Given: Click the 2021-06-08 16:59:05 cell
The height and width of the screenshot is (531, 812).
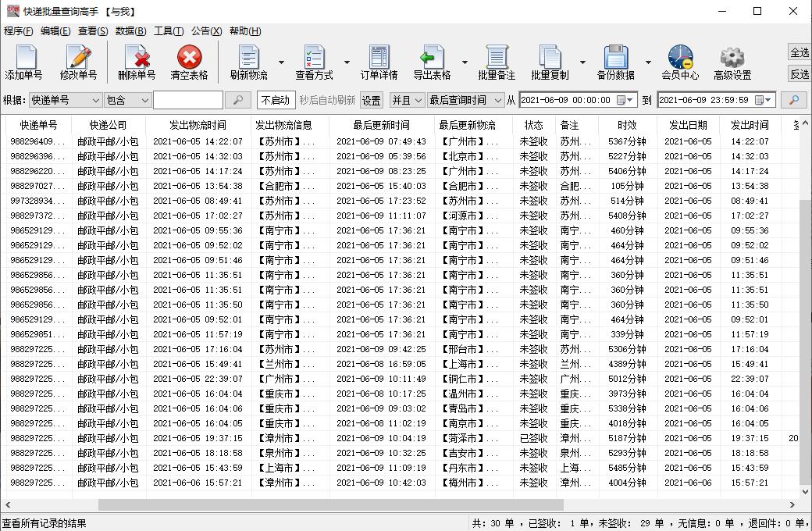Looking at the screenshot, I should 381,364.
